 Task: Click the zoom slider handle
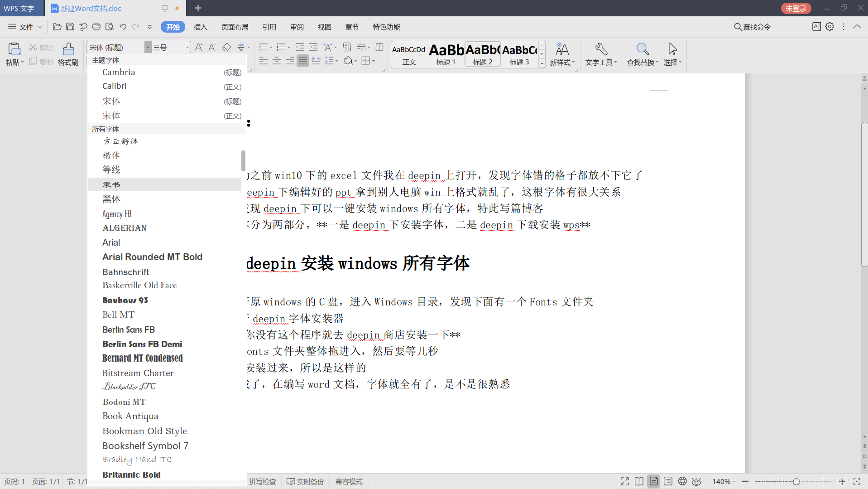point(796,481)
